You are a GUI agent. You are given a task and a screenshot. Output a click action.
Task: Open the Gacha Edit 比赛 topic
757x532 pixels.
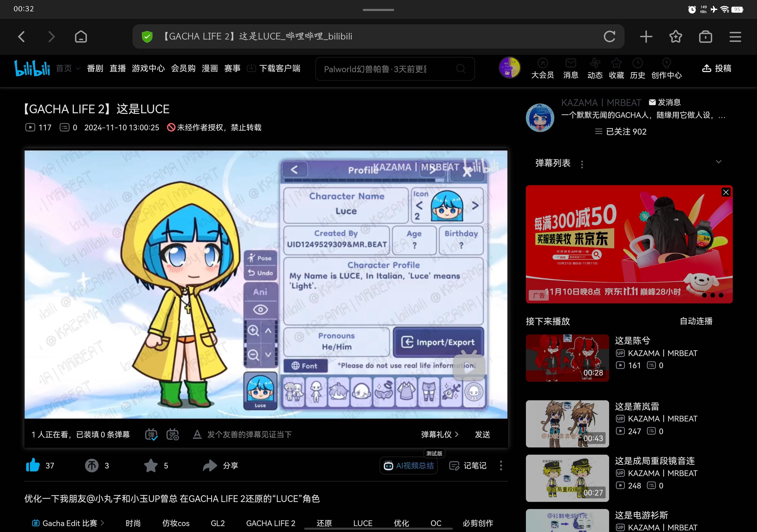click(68, 523)
